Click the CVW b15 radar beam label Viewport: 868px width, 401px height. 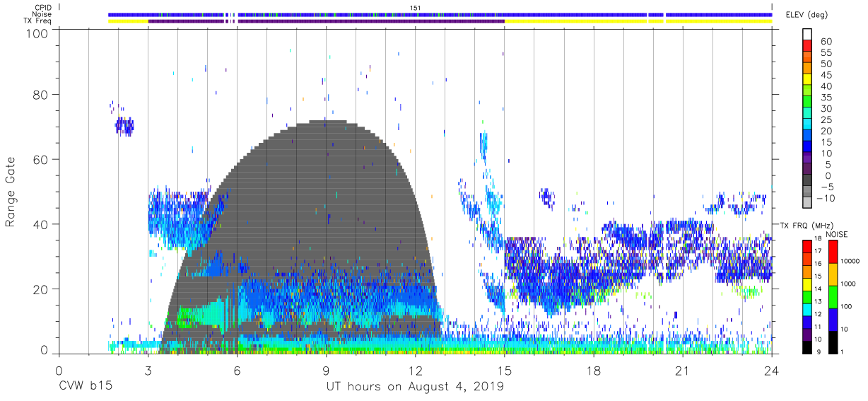point(84,387)
